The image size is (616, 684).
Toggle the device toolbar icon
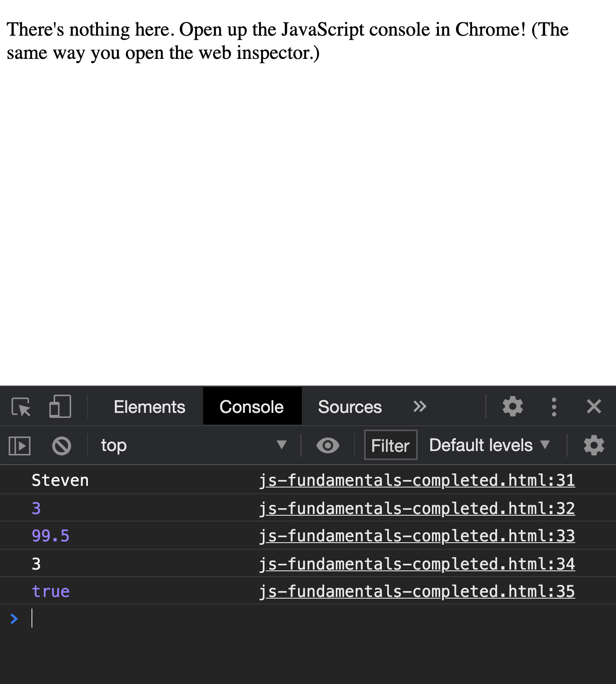pos(60,407)
